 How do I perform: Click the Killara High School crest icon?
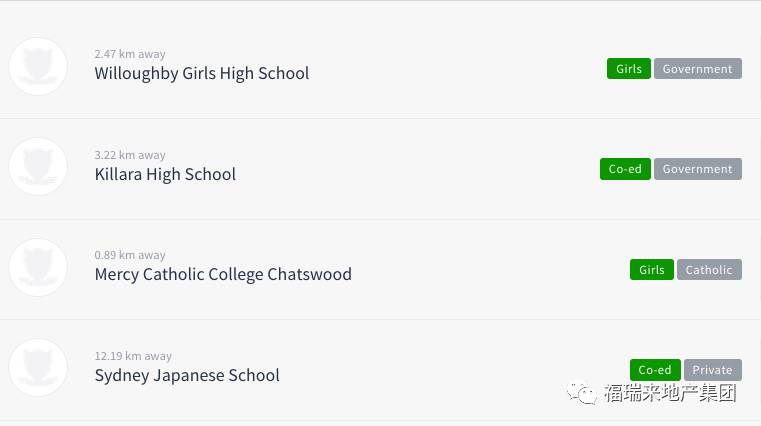pos(38,166)
